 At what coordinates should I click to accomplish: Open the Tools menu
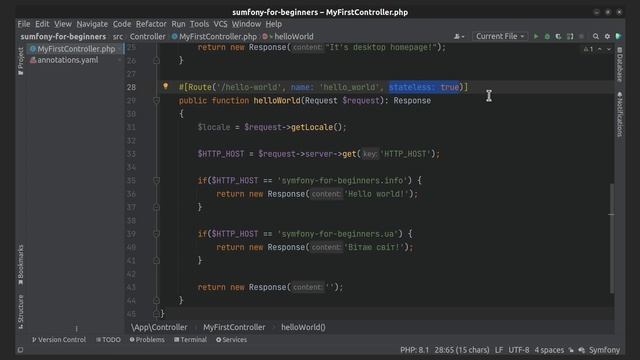click(199, 24)
